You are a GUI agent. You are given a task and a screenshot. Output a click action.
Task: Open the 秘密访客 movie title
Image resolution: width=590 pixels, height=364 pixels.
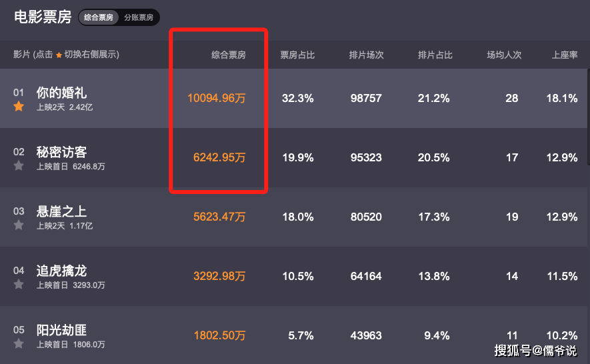(61, 152)
